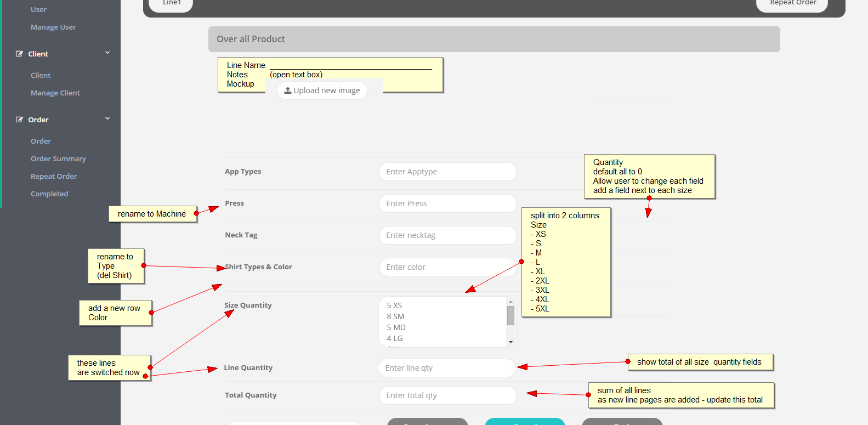Click the Shirt Types & Color label
868x425 pixels.
coord(258,267)
